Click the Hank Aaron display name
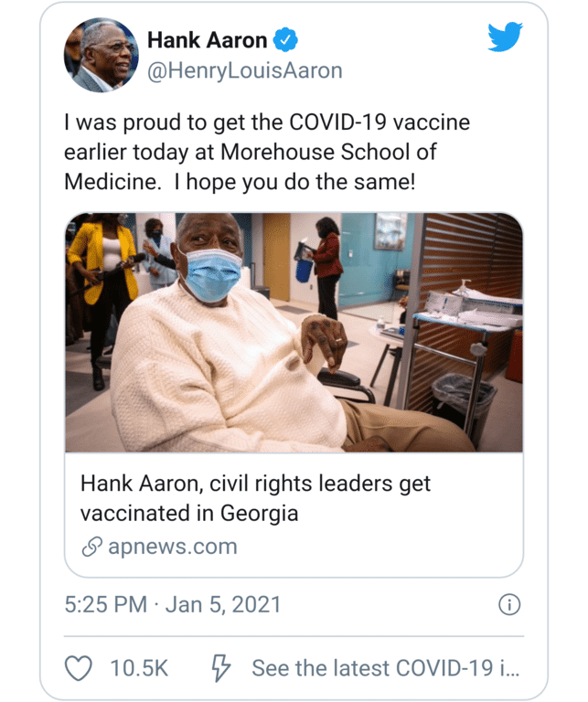This screenshot has width=588, height=702. point(207,40)
